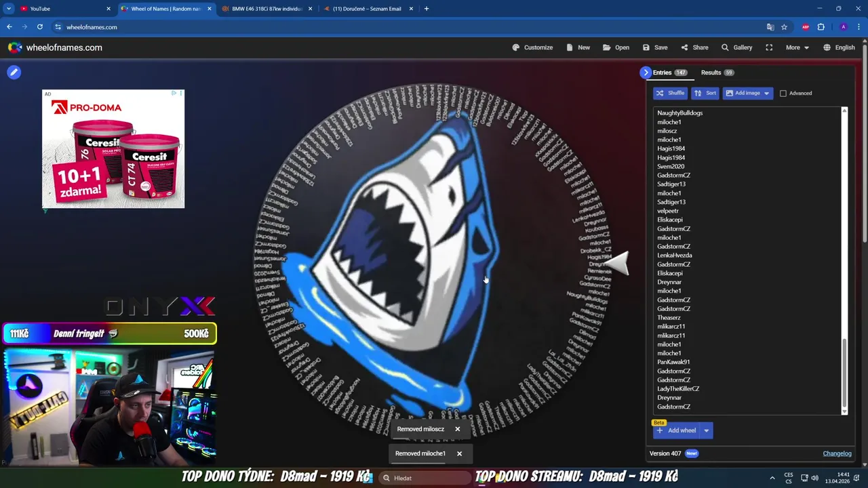Open the taskbar volume icon
This screenshot has height=488, width=868.
(814, 478)
